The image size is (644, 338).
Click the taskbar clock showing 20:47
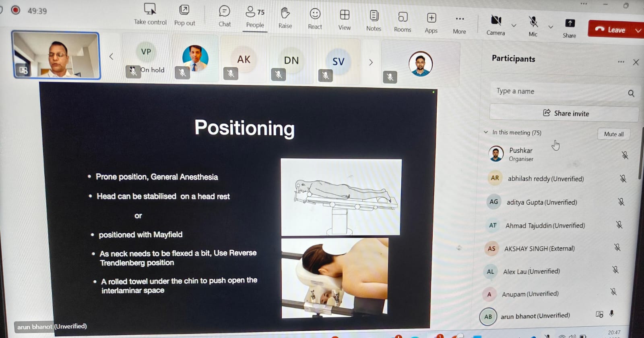coord(614,333)
